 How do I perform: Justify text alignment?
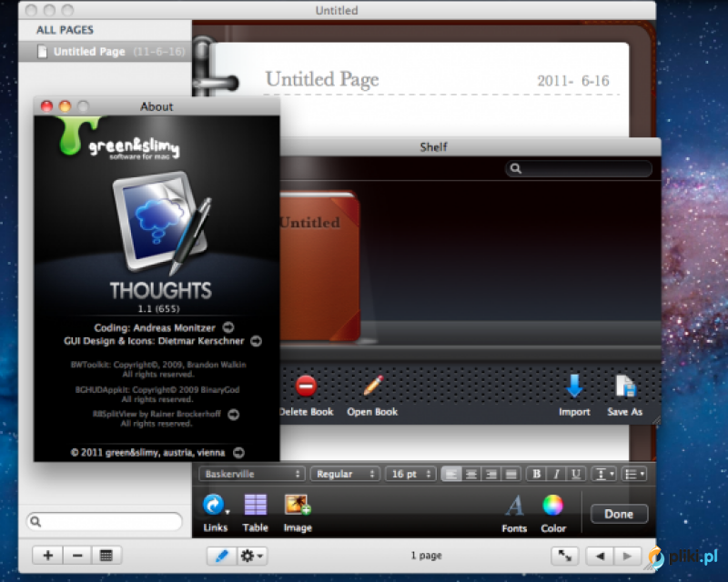[511, 474]
